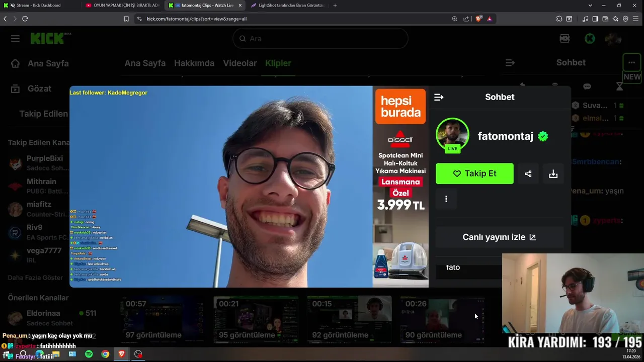Image resolution: width=644 pixels, height=362 pixels.
Task: Switch to the channel Ana Sayfa tab
Action: pos(145,63)
